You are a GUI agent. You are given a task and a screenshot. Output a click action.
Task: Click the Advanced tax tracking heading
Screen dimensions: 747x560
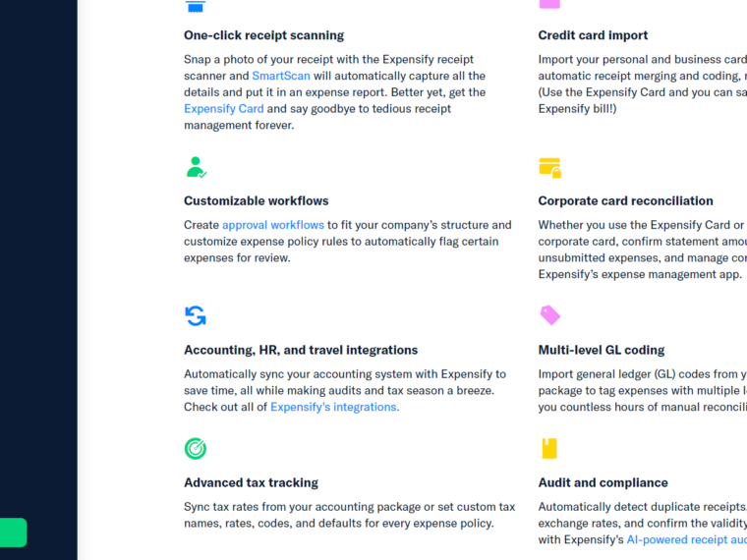coord(251,482)
